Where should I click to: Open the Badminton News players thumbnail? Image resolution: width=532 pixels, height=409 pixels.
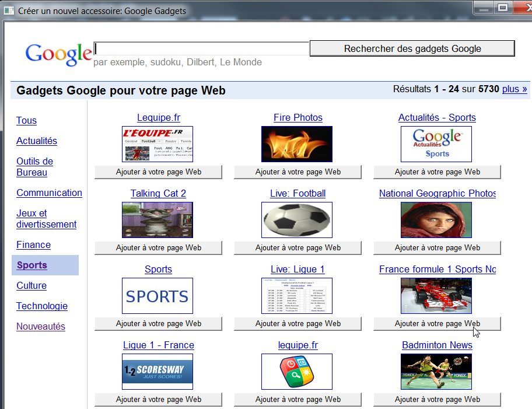click(x=436, y=371)
